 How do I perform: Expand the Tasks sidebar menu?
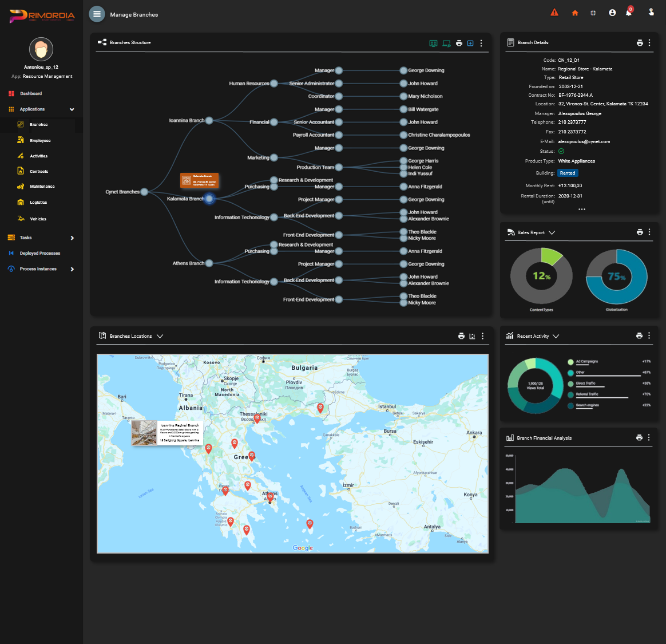point(72,238)
